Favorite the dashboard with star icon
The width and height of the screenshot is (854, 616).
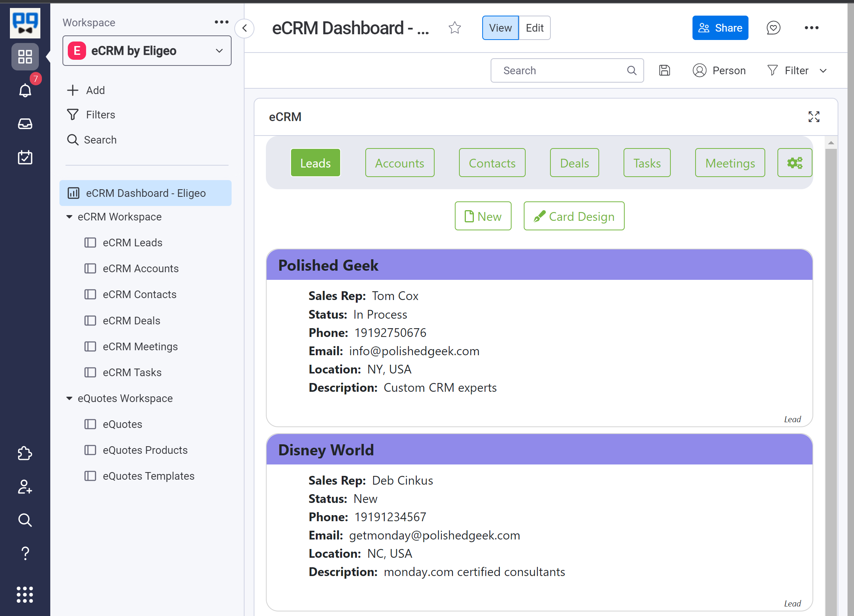tap(454, 28)
